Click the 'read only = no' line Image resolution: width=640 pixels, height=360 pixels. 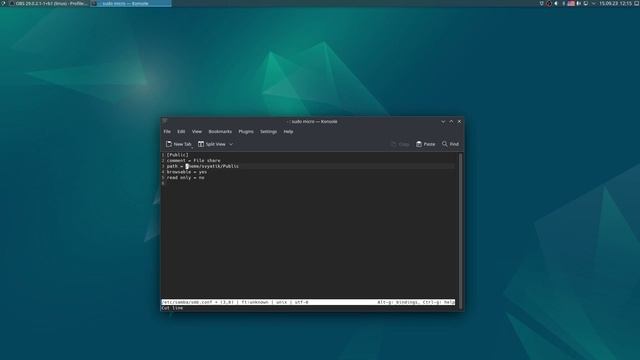click(x=185, y=178)
